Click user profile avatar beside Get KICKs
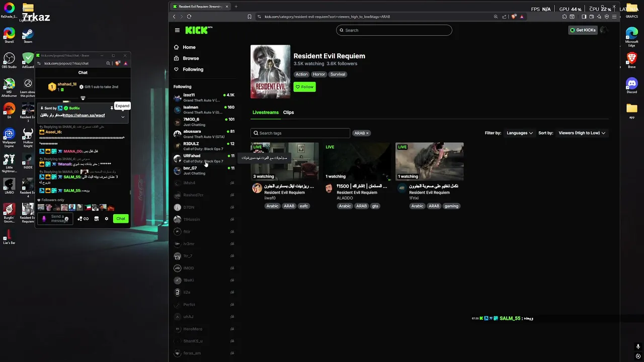644x362 pixels. 604,30
